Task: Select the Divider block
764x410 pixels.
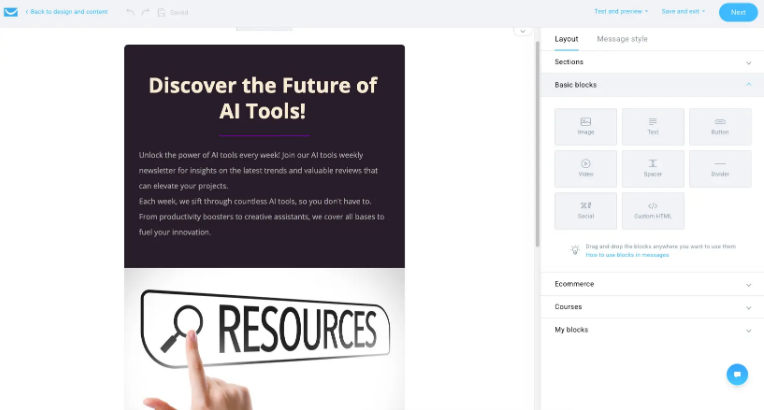Action: 720,168
